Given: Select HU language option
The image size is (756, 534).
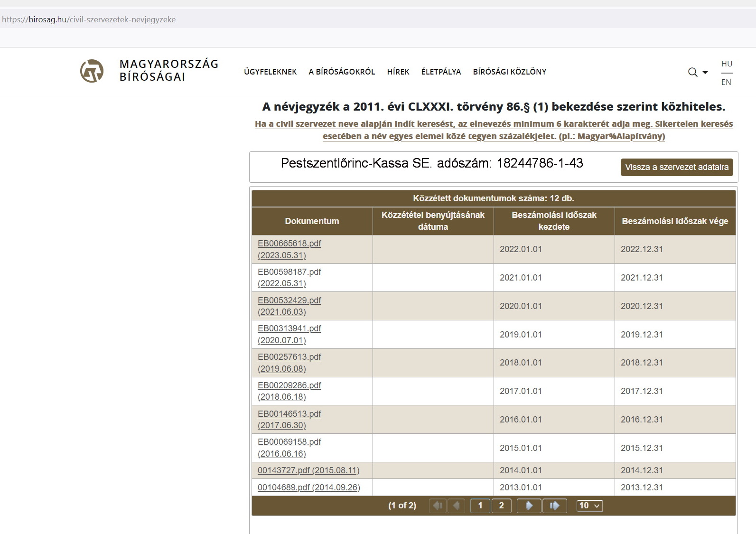Looking at the screenshot, I should (x=727, y=64).
